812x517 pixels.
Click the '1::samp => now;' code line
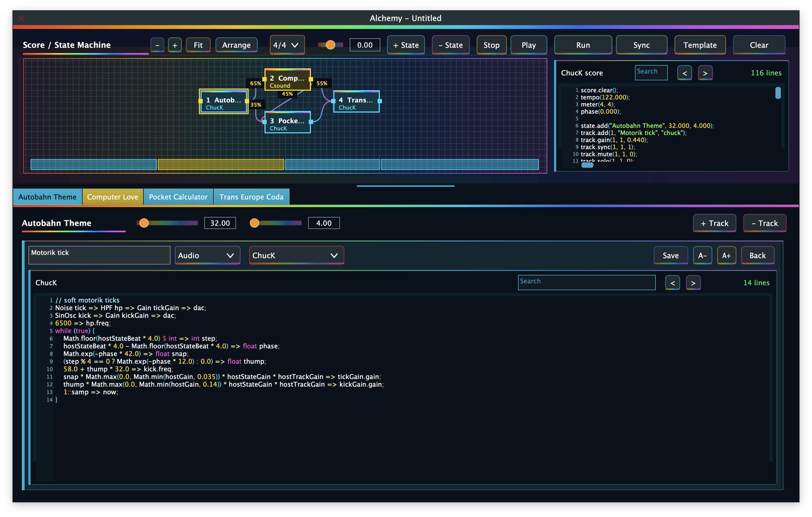[x=90, y=392]
